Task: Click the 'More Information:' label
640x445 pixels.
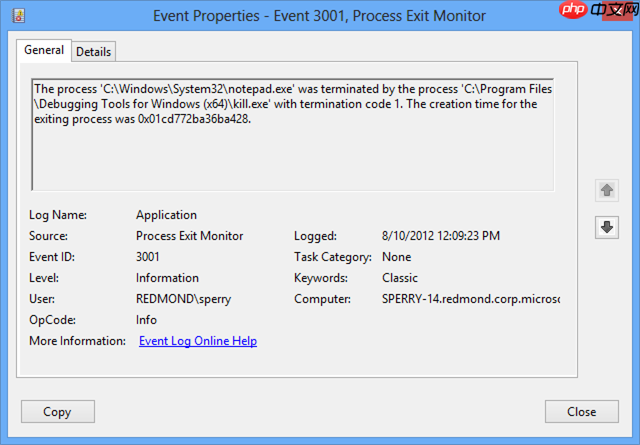Action: [77, 341]
